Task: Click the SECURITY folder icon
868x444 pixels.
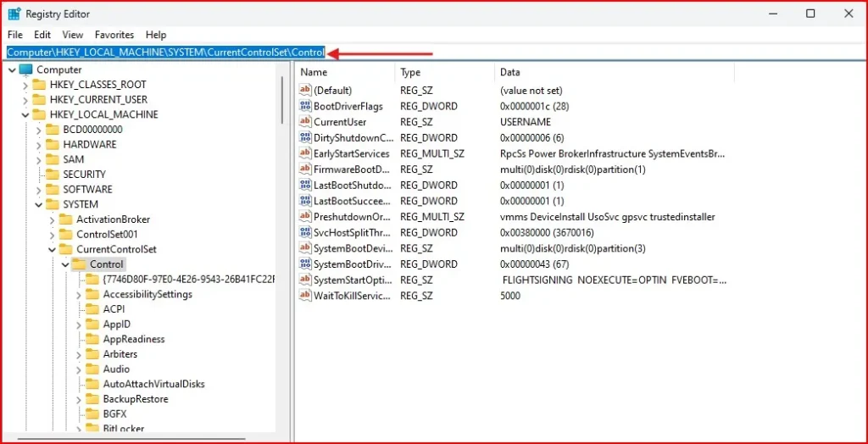Action: tap(52, 175)
